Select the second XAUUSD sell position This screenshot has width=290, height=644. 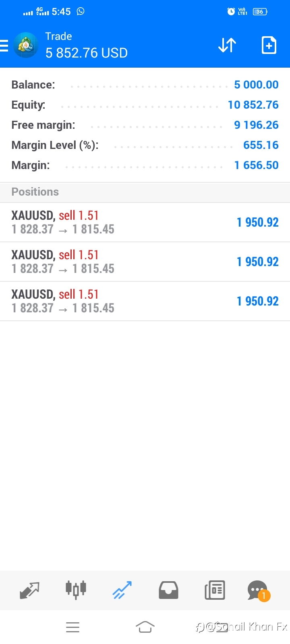145,262
